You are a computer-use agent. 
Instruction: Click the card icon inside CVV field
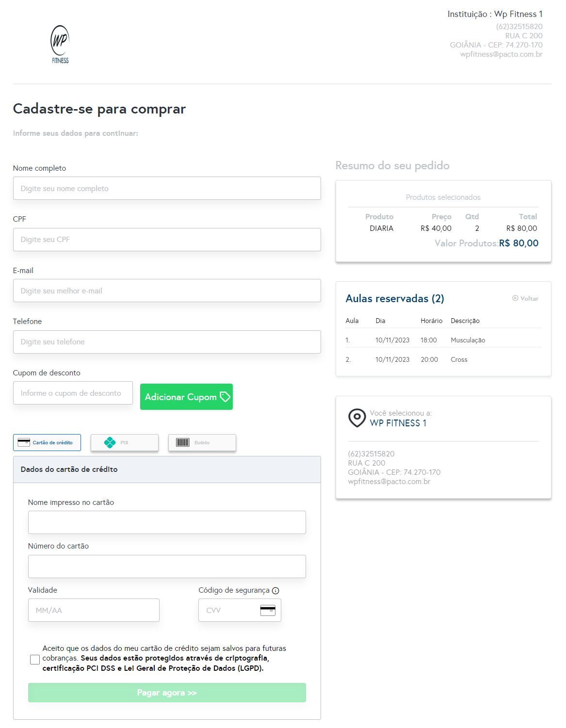click(268, 610)
